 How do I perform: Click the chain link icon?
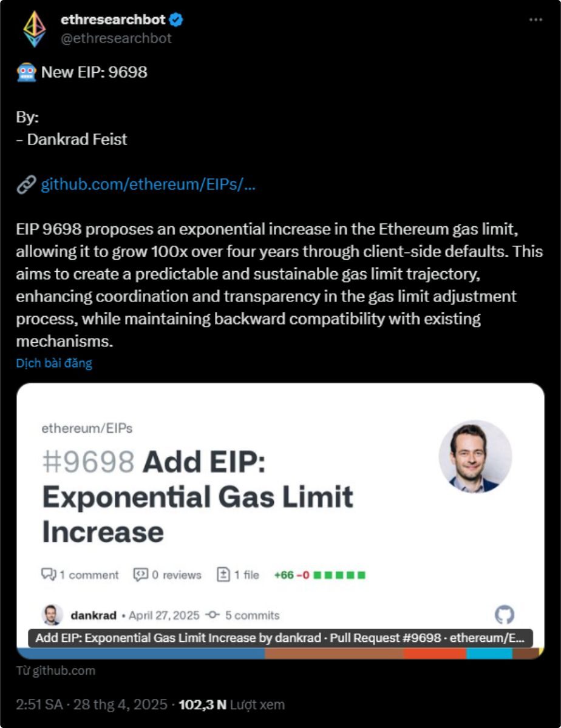coord(26,185)
